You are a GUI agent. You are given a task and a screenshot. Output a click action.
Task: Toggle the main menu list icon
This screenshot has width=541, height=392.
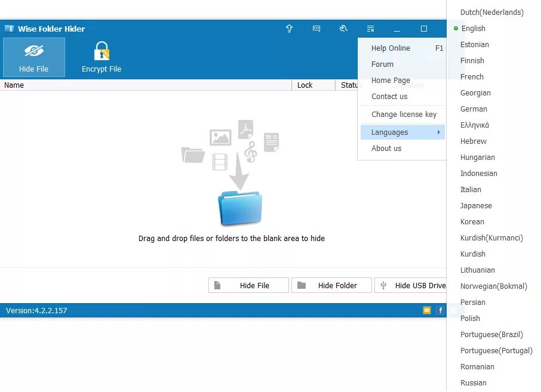(x=370, y=29)
